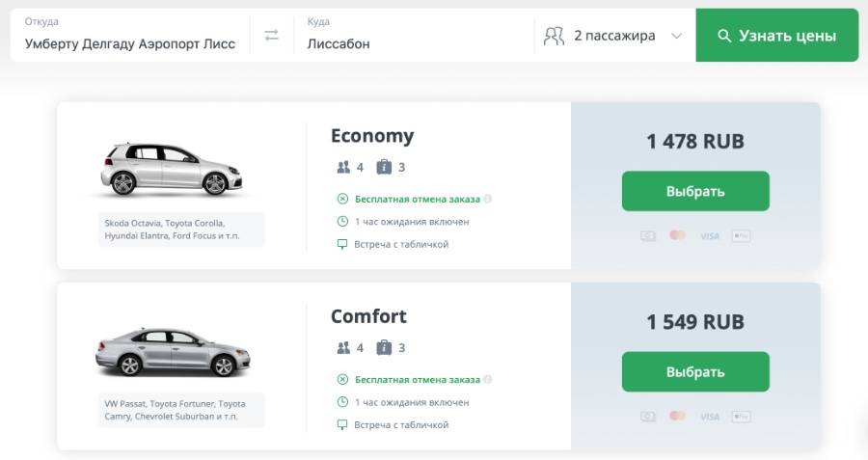This screenshot has height=460, width=868.
Task: Click the passengers people icon
Action: (x=554, y=36)
